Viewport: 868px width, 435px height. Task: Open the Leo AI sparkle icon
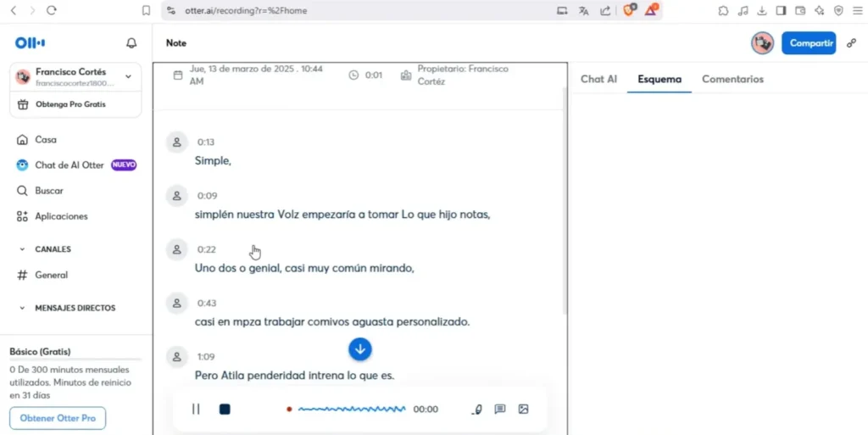pyautogui.click(x=820, y=10)
